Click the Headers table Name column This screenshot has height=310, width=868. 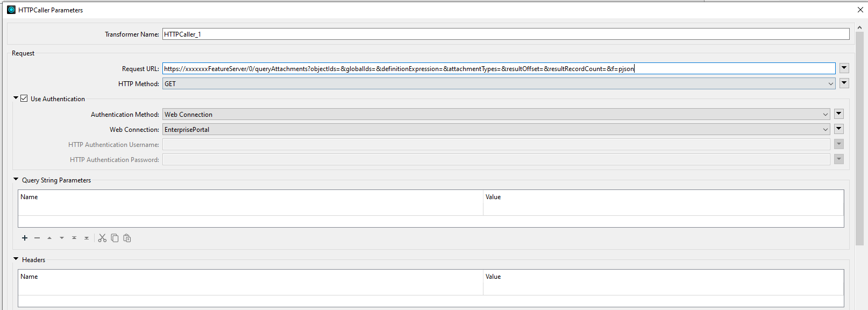pos(29,277)
